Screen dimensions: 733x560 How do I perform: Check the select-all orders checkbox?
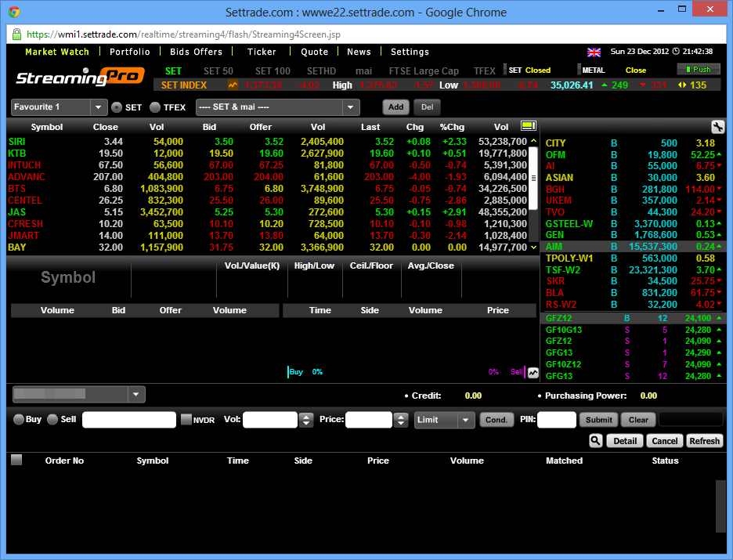click(16, 461)
